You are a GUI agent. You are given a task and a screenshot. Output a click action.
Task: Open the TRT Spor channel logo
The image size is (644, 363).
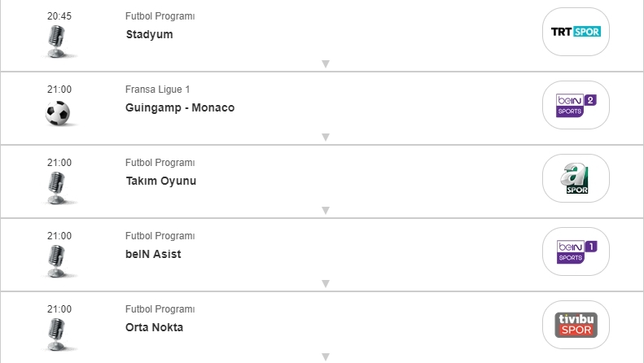[576, 32]
